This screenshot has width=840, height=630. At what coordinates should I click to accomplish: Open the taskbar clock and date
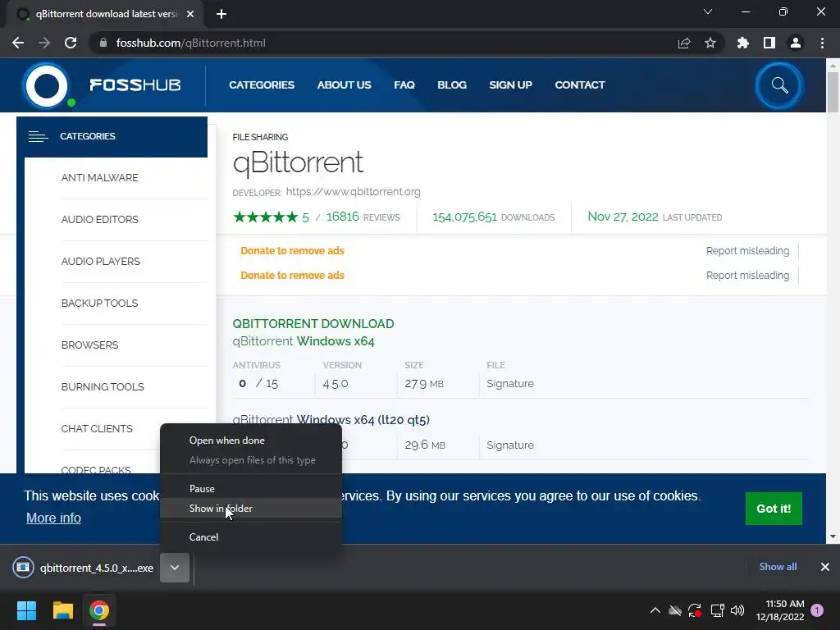coord(780,610)
